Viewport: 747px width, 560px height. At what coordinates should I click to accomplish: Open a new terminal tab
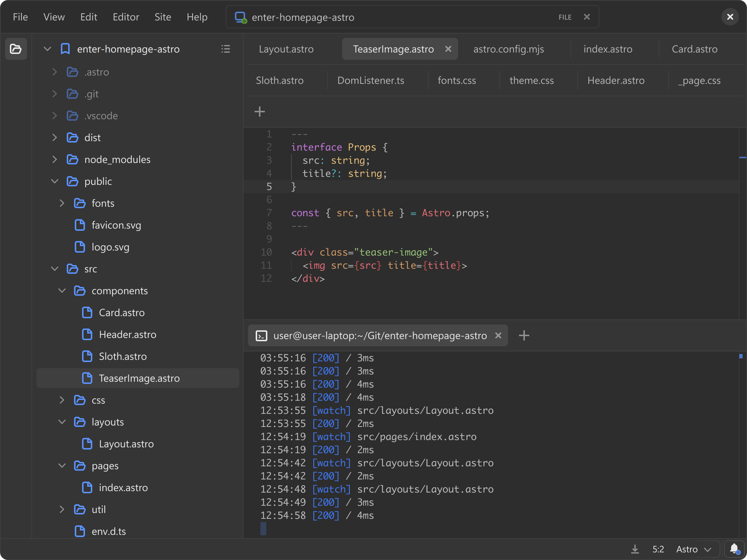click(524, 335)
